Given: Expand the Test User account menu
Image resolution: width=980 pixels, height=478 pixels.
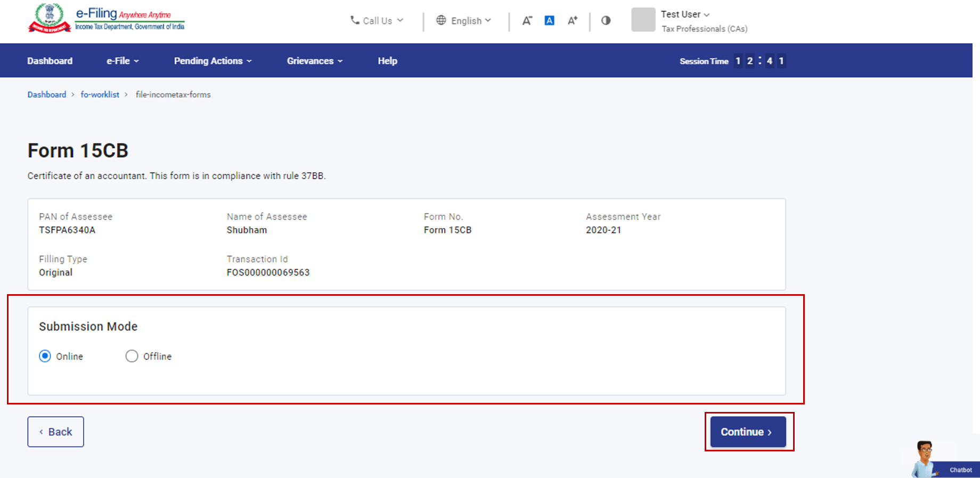Looking at the screenshot, I should click(x=685, y=14).
